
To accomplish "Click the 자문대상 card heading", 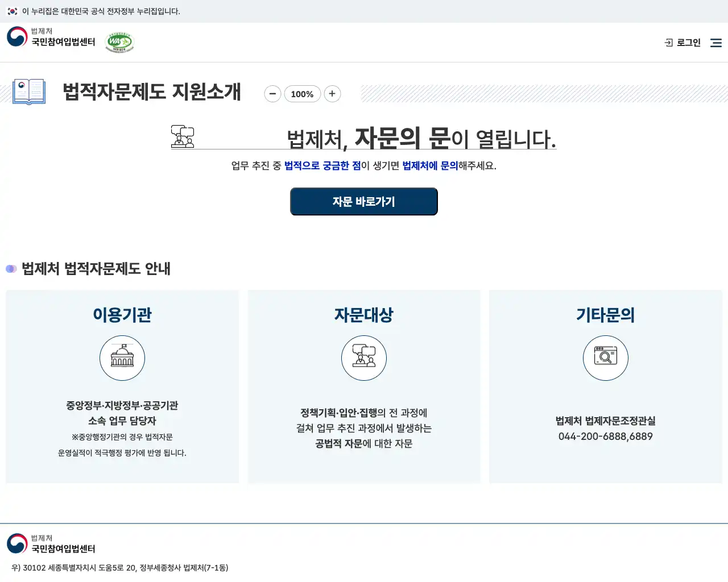I will point(364,315).
